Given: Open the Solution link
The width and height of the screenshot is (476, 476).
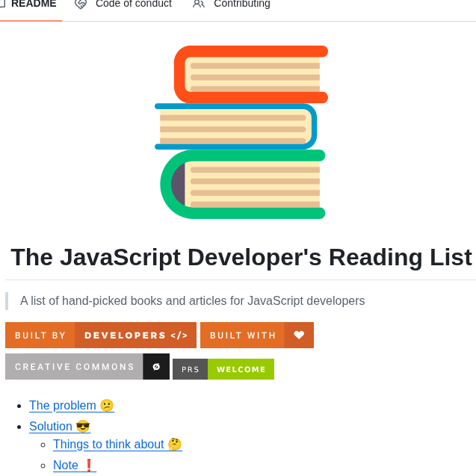Looking at the screenshot, I should [60, 426].
